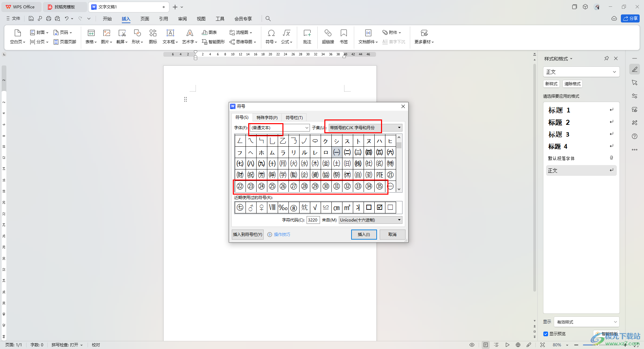Click the 图片 picture insert icon
The height and width of the screenshot is (349, 644).
point(107,37)
